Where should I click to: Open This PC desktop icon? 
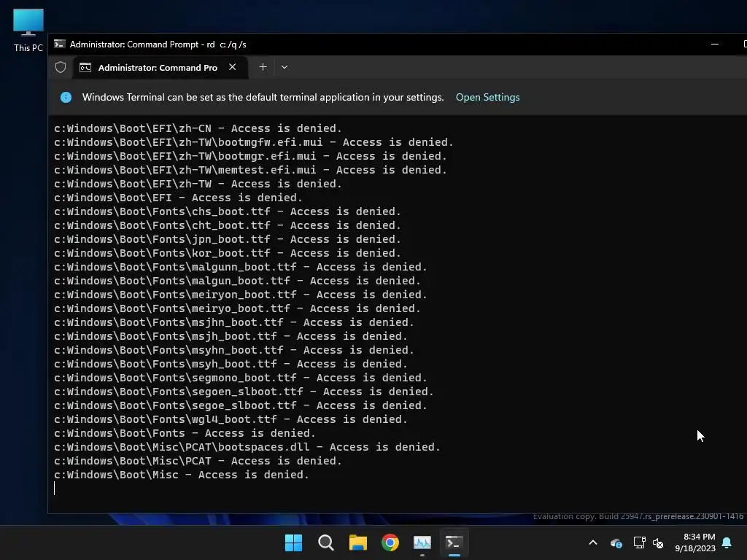(x=28, y=30)
